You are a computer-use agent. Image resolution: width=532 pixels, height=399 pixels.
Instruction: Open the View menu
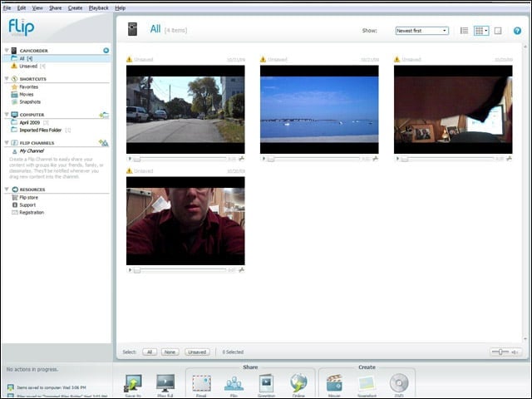pos(37,7)
